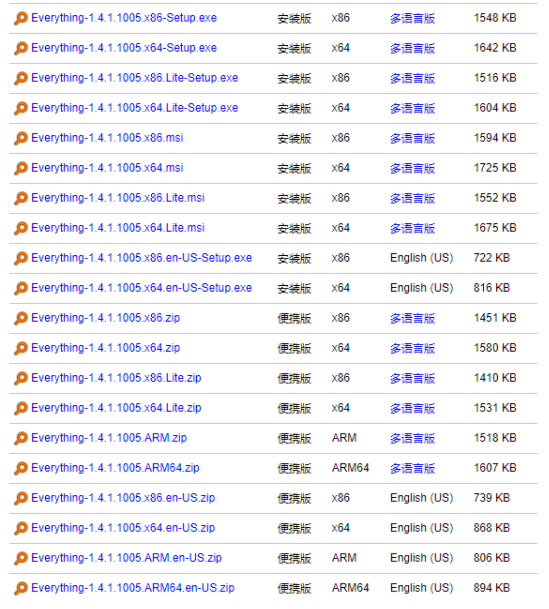Image resolution: width=549 pixels, height=609 pixels.
Task: Click the magnifier icon beside Everything-1.4.1.1005.x64-Setup.exe
Action: point(21,48)
